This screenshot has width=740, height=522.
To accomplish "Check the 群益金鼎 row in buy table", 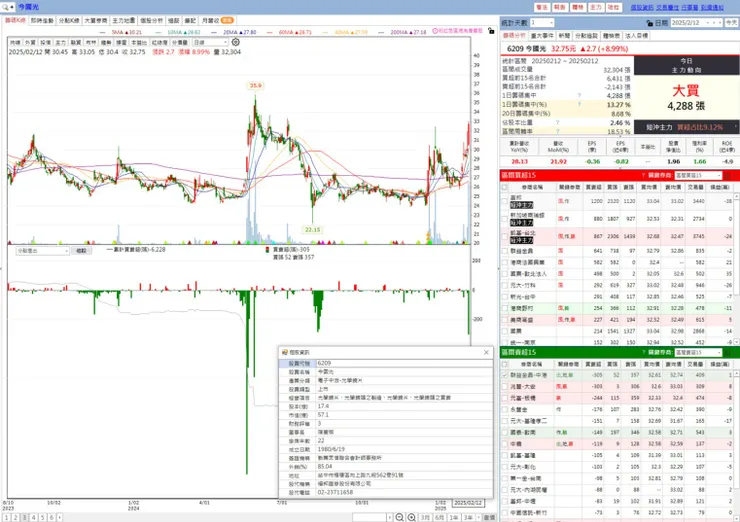I will point(505,251).
